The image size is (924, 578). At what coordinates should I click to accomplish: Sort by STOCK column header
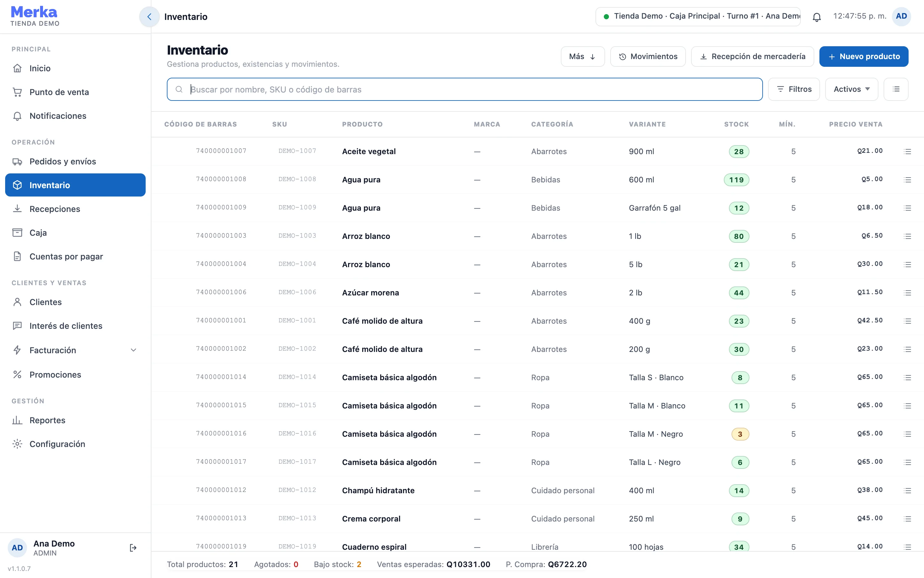(x=736, y=124)
